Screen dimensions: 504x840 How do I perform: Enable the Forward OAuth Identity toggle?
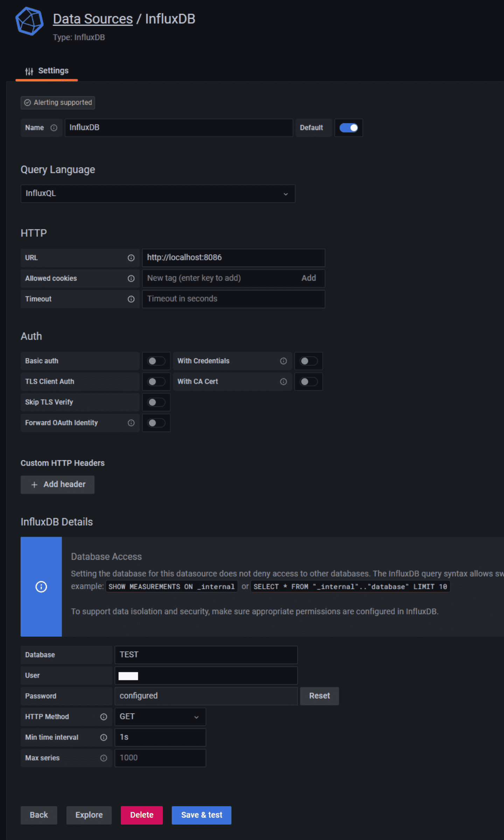click(x=156, y=423)
